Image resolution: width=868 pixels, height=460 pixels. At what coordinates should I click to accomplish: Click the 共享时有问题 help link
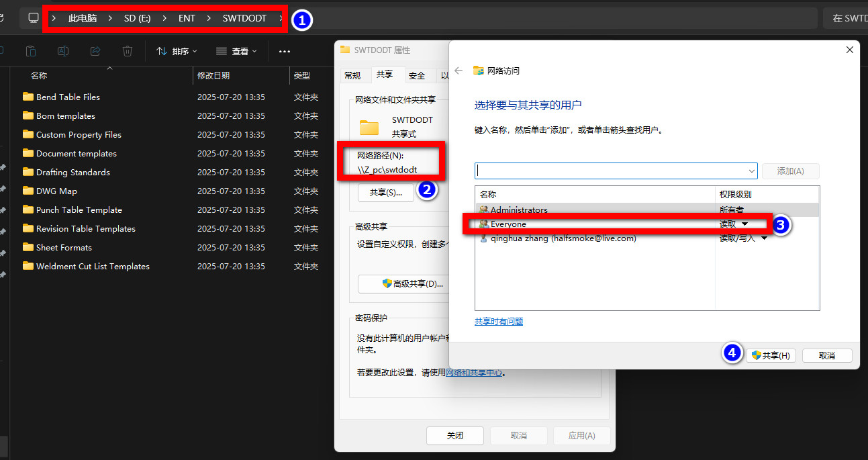pyautogui.click(x=499, y=322)
